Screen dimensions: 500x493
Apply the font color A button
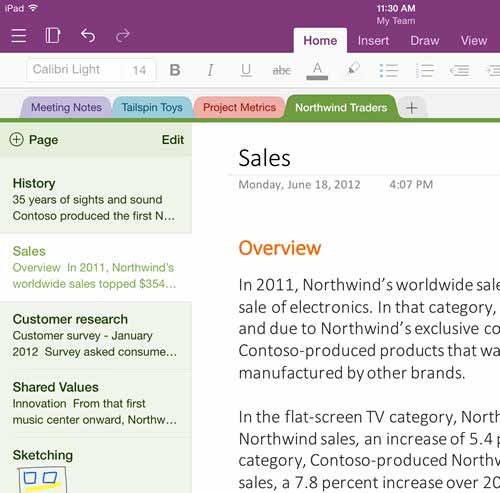317,71
